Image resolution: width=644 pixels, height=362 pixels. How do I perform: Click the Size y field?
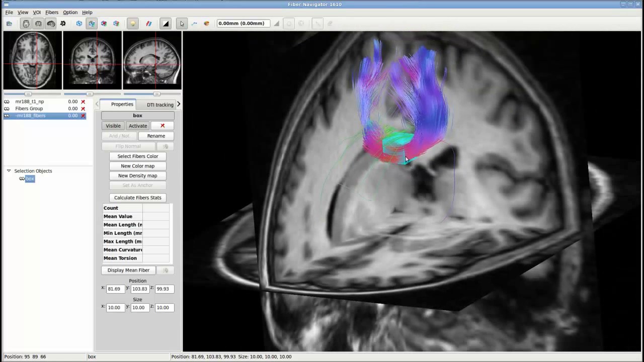140,307
